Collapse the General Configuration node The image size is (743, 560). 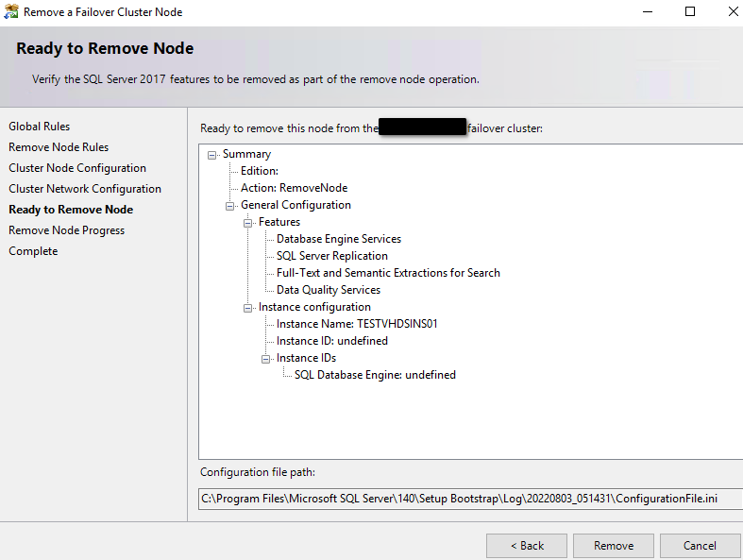pyautogui.click(x=229, y=206)
